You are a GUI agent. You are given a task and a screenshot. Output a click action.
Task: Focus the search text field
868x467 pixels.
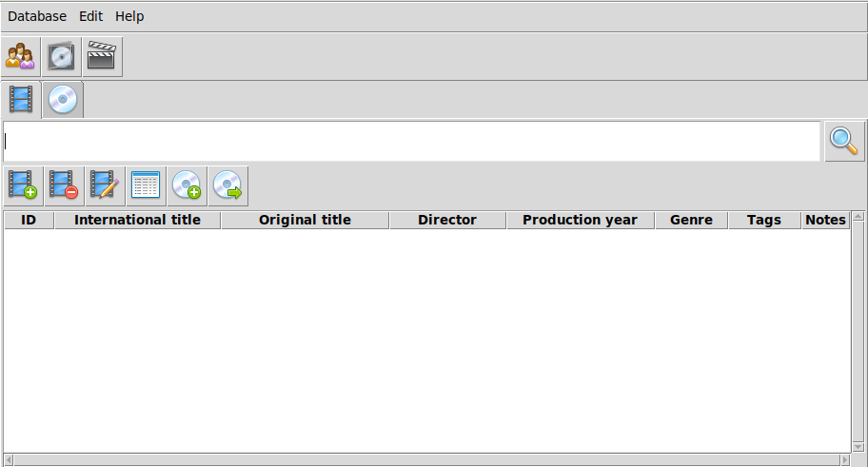click(412, 142)
